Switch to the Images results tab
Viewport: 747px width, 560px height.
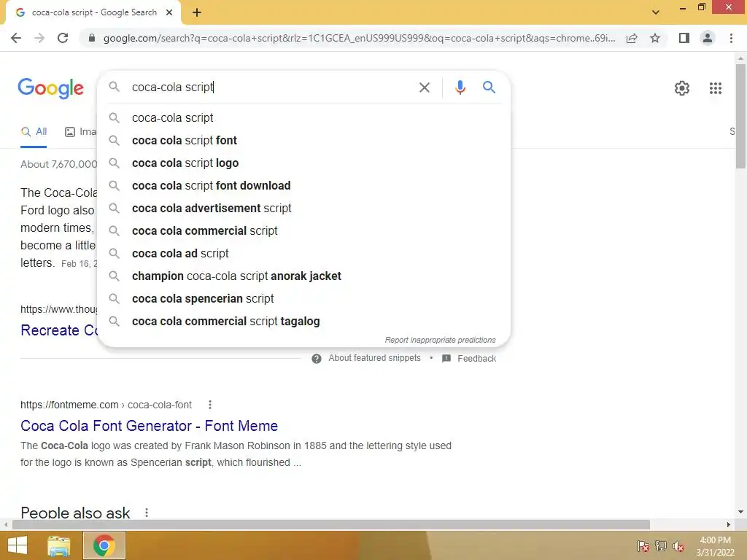(80, 132)
